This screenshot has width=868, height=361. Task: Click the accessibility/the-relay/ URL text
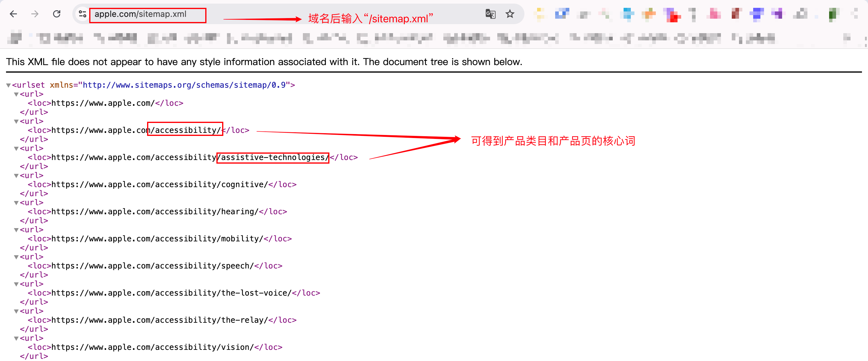159,320
